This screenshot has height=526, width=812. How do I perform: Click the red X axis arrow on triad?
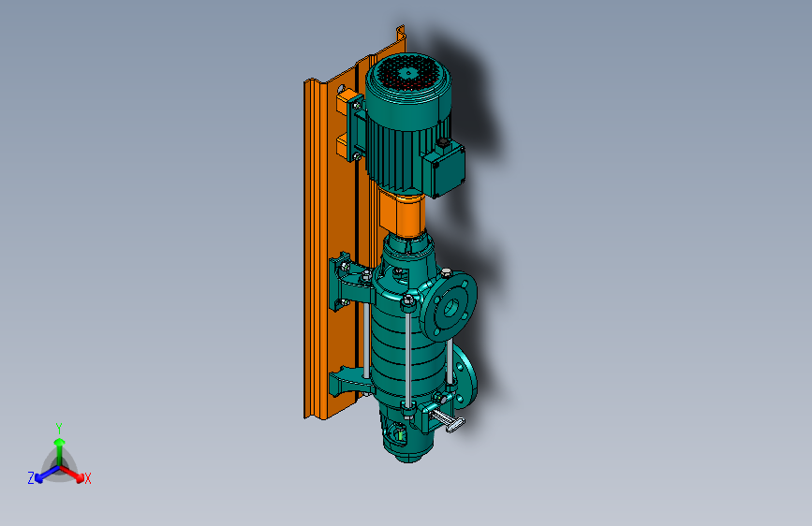point(72,474)
